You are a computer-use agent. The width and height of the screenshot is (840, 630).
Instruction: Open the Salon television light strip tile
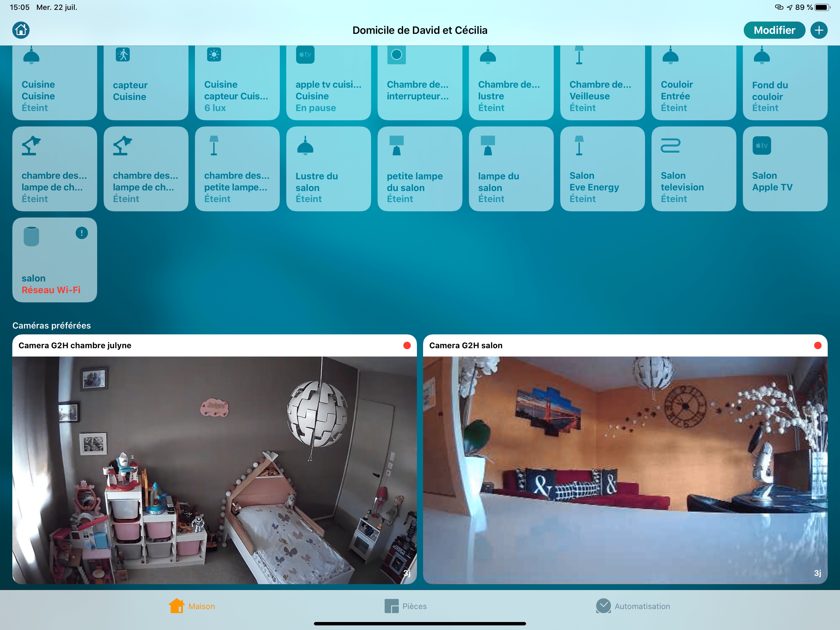[x=693, y=169]
